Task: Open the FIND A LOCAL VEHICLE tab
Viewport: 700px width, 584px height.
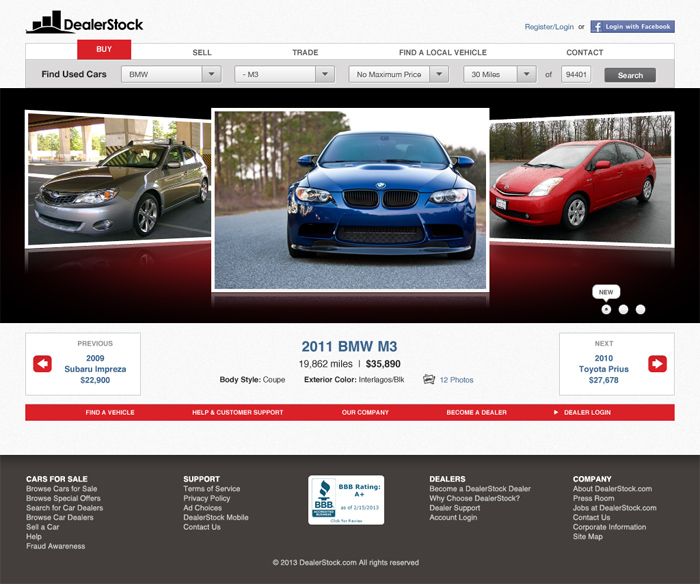Action: tap(443, 52)
